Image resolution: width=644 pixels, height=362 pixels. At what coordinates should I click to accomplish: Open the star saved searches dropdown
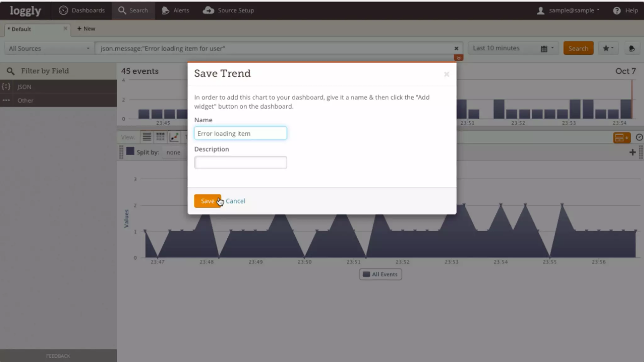point(608,48)
